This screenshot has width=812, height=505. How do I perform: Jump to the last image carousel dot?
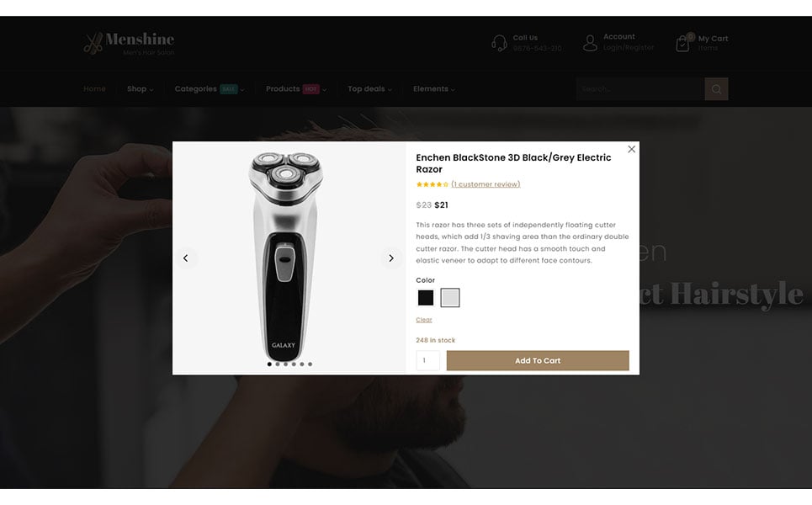pyautogui.click(x=310, y=364)
